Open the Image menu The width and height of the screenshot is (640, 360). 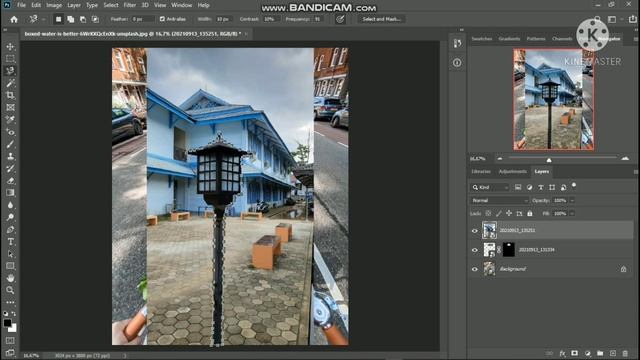[x=53, y=5]
